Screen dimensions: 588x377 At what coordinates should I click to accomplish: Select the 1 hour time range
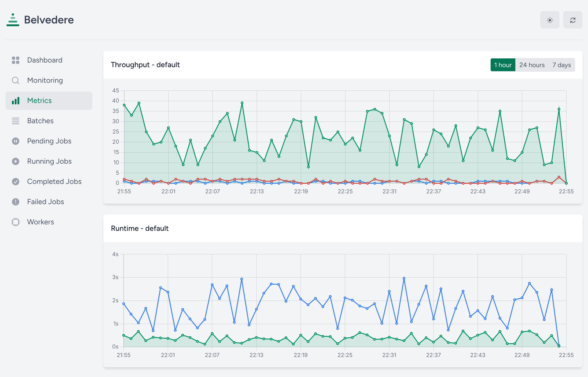[x=503, y=65]
